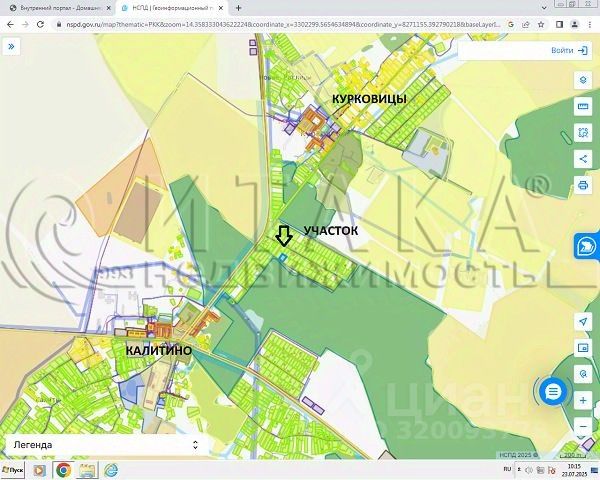600x480 pixels.
Task: Open the round blue chat button
Action: click(552, 391)
